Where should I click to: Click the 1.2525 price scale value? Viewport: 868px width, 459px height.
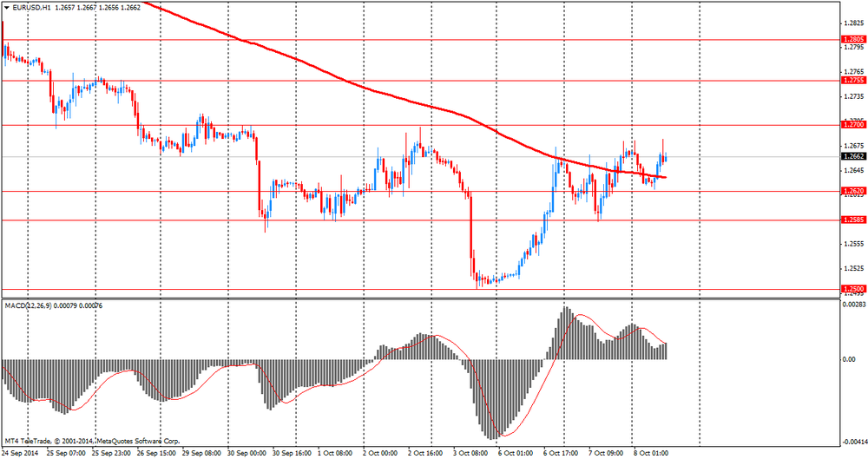[854, 268]
